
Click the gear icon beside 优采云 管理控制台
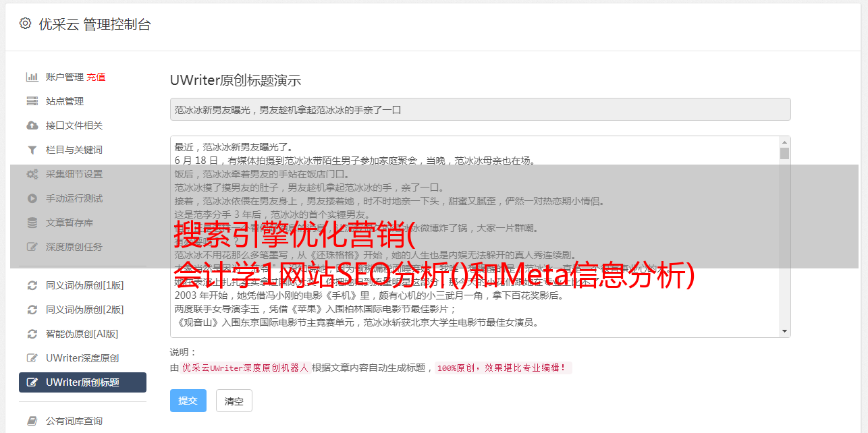25,24
